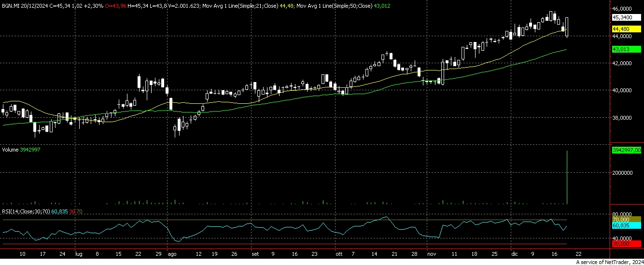Click the H=45,34 high value

(x=138, y=6)
